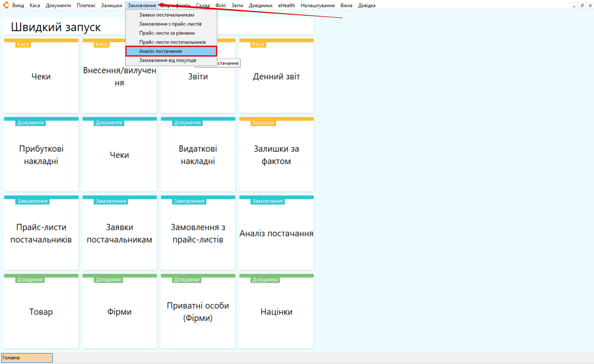
Task: Restore the inner window using restore icon
Action: tap(582, 6)
